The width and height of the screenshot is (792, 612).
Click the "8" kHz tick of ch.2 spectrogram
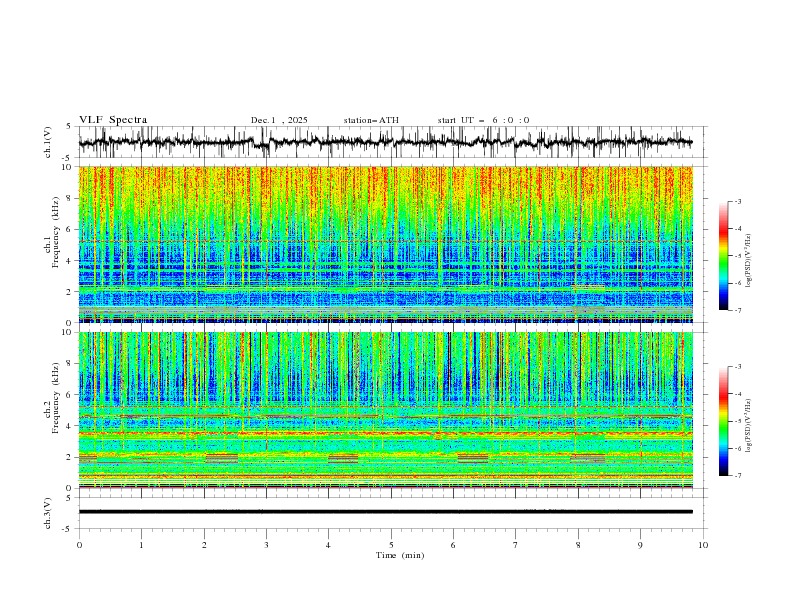click(71, 364)
